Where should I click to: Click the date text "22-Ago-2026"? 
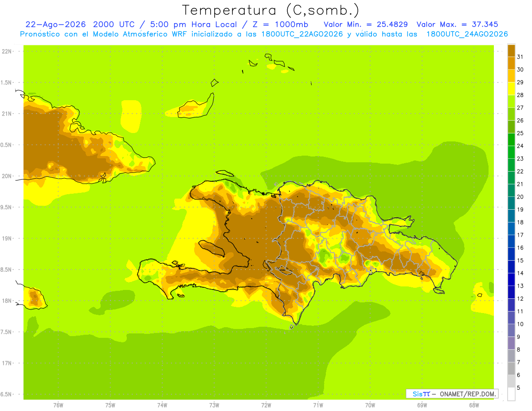(x=55, y=24)
